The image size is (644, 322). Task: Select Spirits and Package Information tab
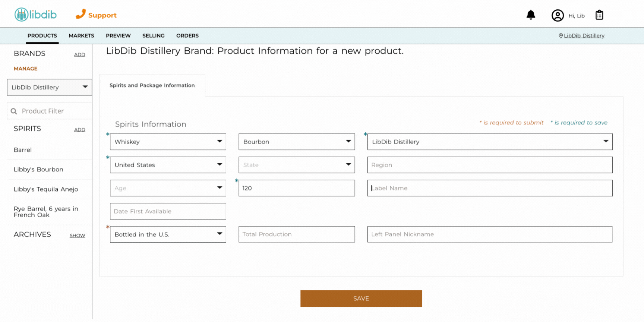(152, 85)
